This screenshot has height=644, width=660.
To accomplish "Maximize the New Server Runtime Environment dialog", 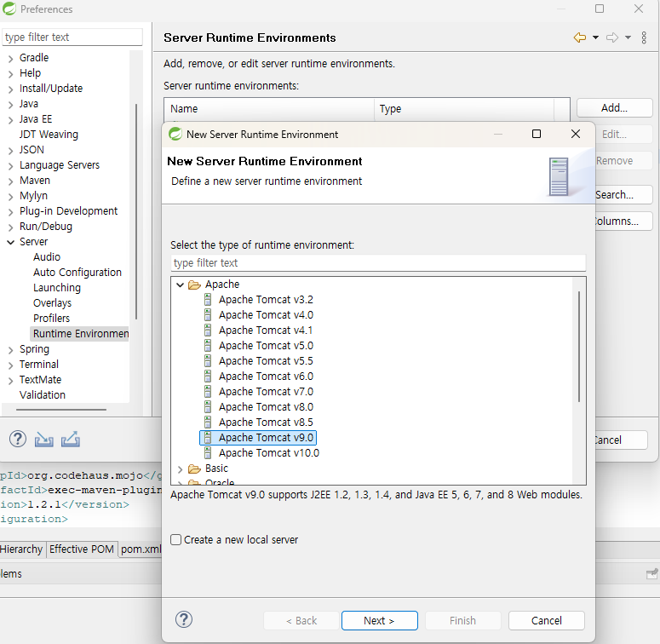I will coord(537,134).
